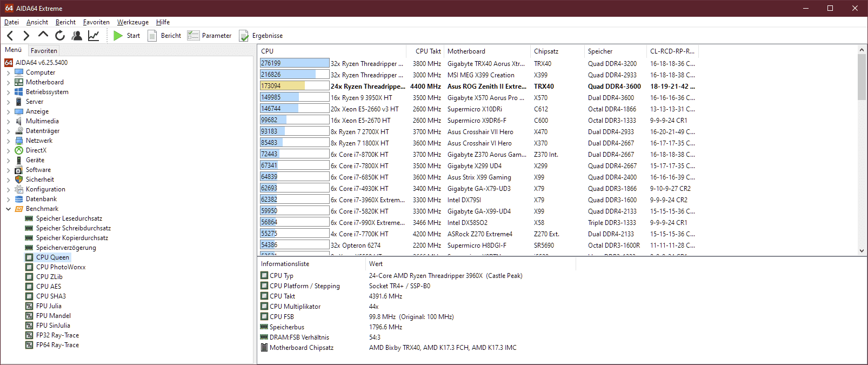Select the FP32 Ray-Trace benchmark icon

click(29, 335)
